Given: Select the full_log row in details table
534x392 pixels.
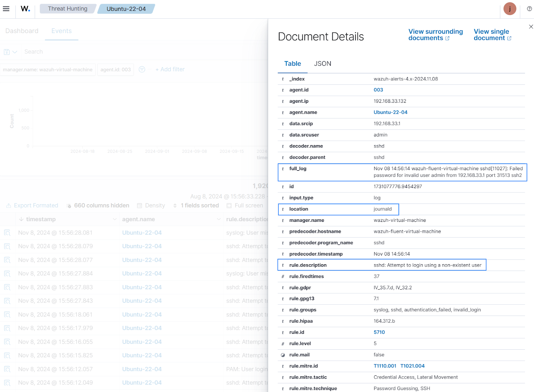Looking at the screenshot, I should tap(402, 172).
